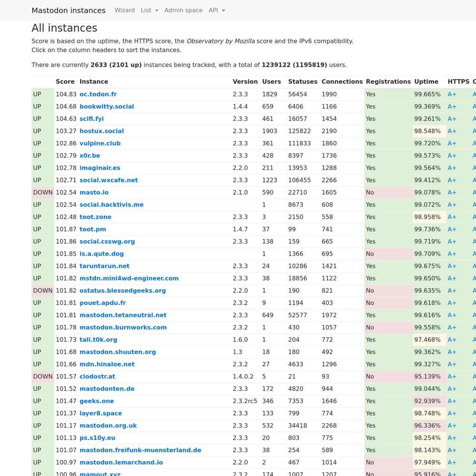
Task: Open mstdn.mini4wd-engineer.com instance
Action: pos(129,278)
